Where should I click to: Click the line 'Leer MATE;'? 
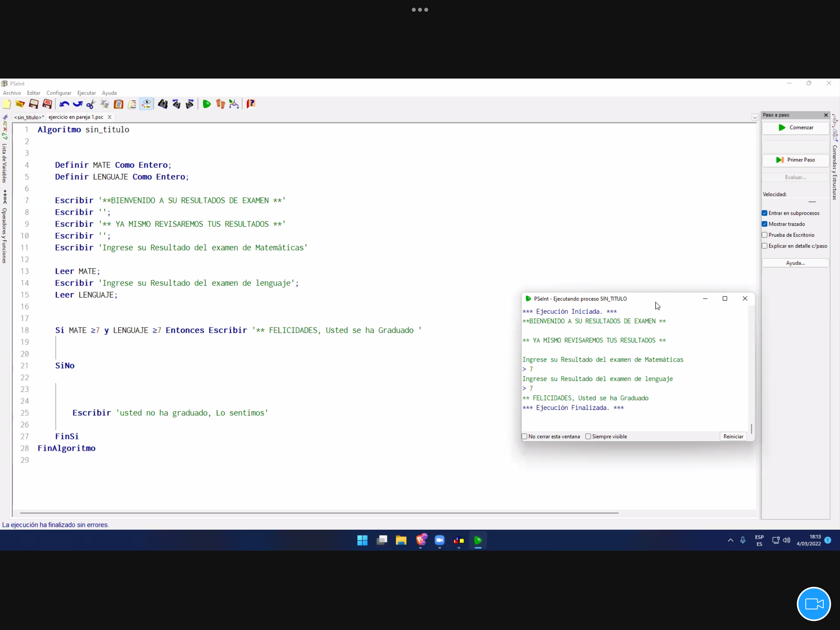click(77, 271)
